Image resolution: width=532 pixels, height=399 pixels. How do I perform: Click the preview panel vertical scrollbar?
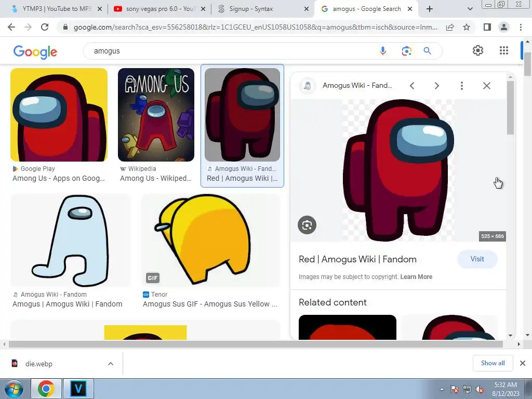tap(510, 108)
